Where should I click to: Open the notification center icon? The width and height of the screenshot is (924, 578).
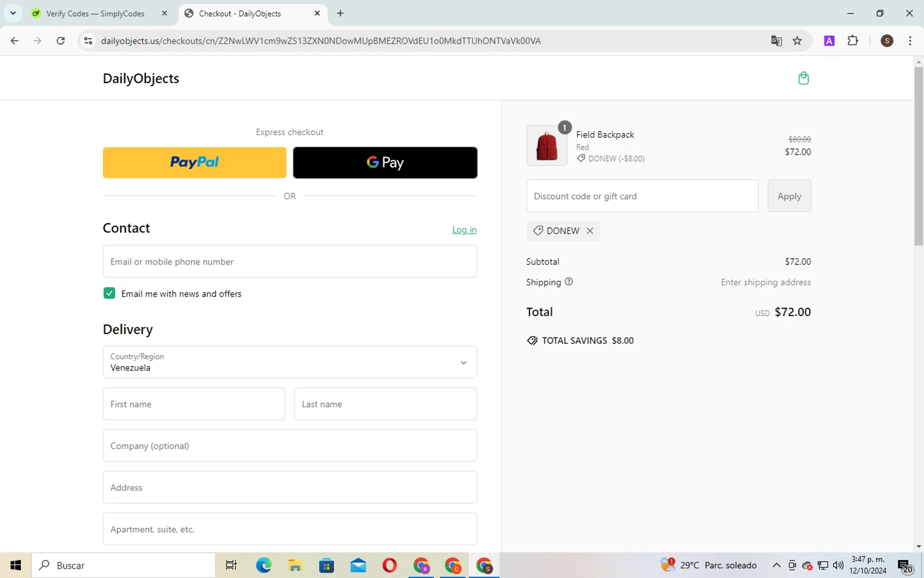click(905, 566)
